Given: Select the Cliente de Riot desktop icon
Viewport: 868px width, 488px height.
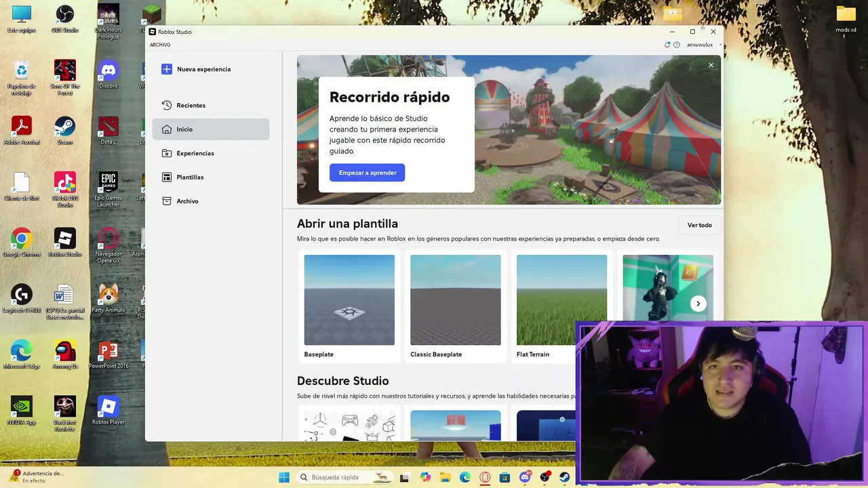Looking at the screenshot, I should tap(22, 187).
